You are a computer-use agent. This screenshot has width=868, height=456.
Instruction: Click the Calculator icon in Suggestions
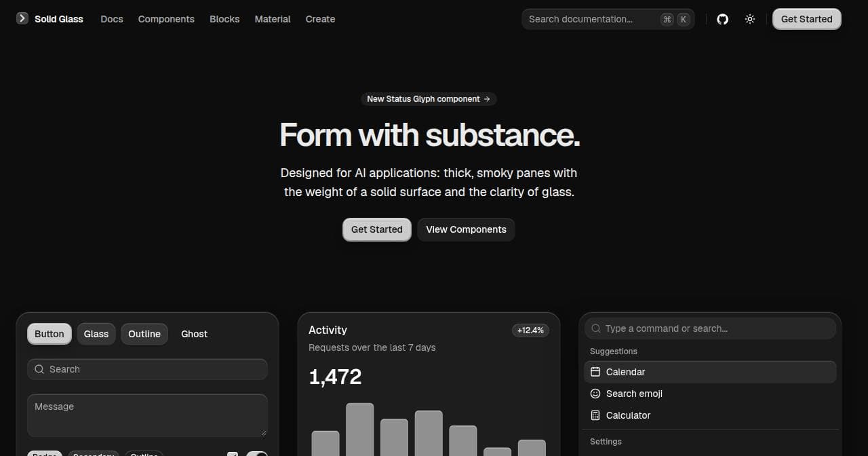(595, 415)
